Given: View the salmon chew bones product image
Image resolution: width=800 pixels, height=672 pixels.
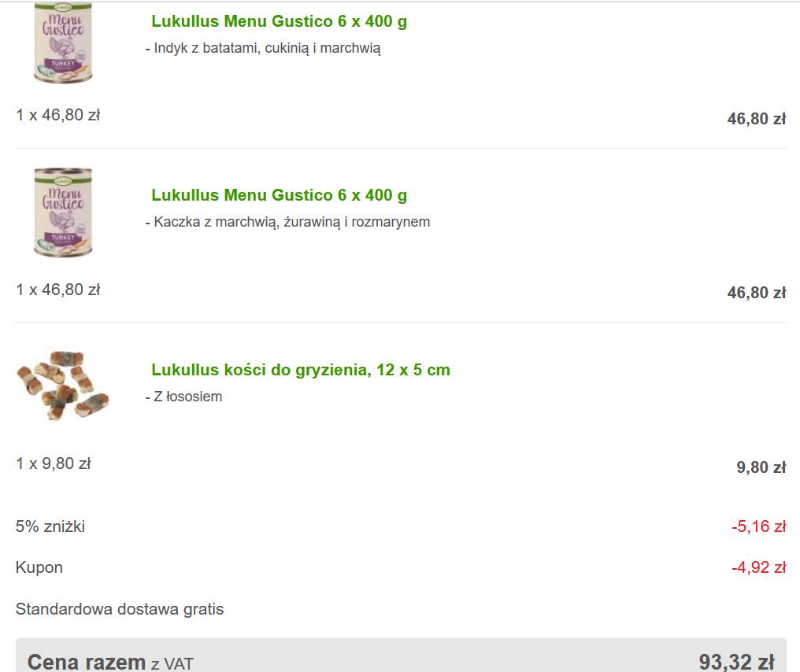Looking at the screenshot, I should [63, 386].
